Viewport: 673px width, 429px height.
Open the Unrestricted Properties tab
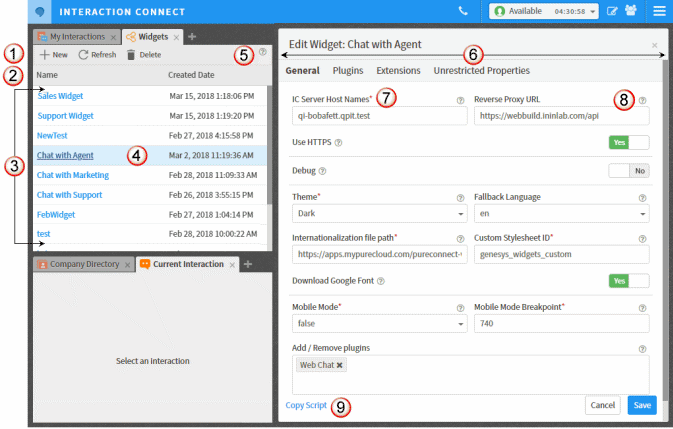click(x=481, y=71)
